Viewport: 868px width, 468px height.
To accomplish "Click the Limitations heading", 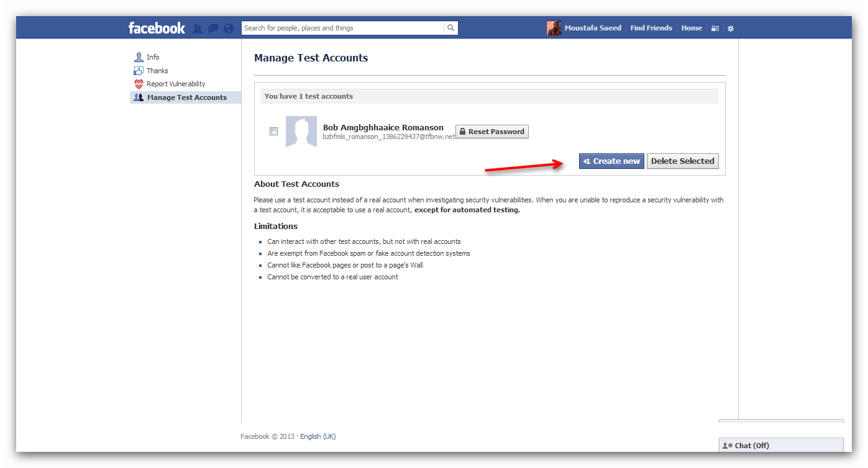I will [x=276, y=226].
